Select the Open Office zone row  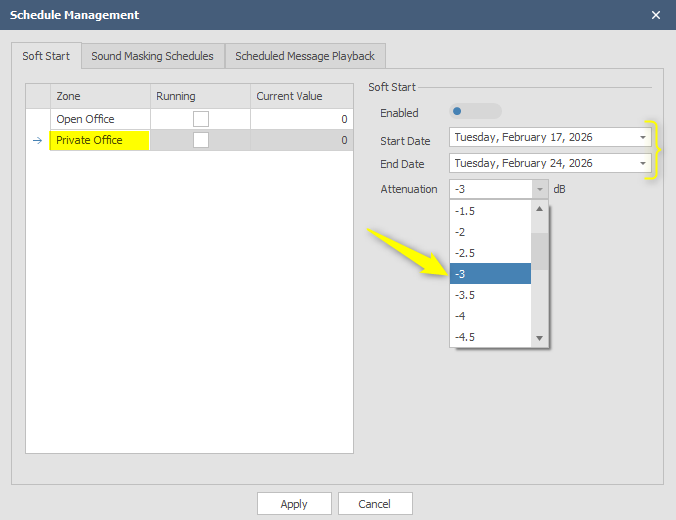(x=100, y=119)
